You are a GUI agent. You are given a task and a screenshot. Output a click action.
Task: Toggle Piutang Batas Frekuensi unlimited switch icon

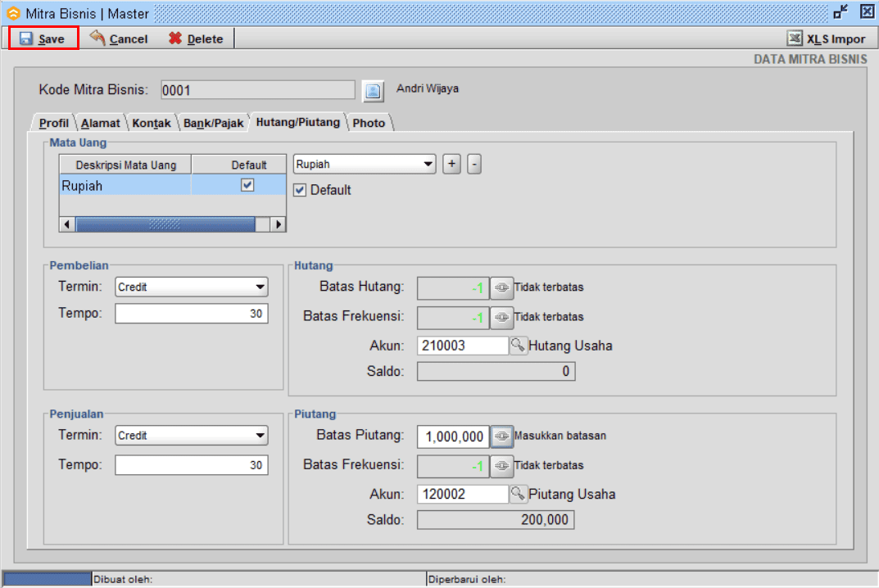point(501,466)
